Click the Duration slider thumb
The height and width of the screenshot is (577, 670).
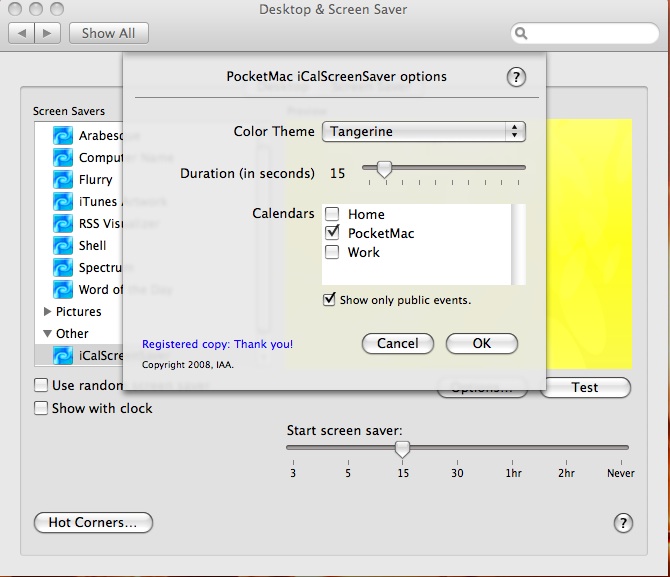pos(384,169)
